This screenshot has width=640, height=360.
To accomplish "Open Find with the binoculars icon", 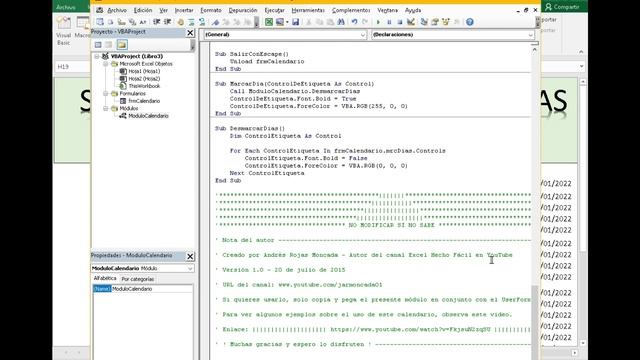I will tap(341, 22).
